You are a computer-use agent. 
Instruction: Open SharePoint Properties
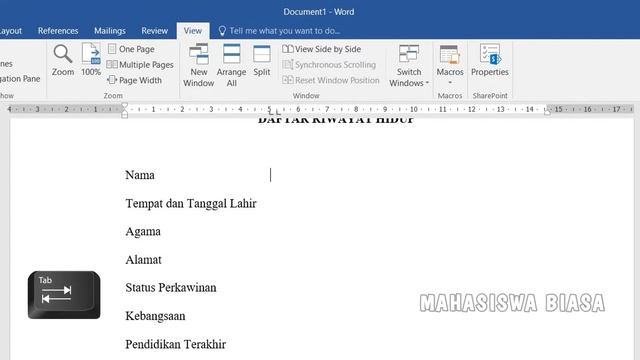click(x=490, y=60)
